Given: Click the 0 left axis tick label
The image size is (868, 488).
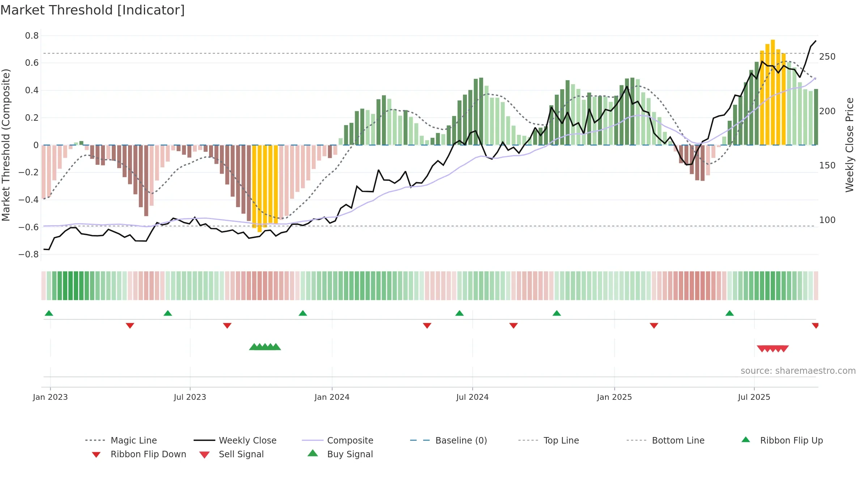Looking at the screenshot, I should click(x=36, y=145).
